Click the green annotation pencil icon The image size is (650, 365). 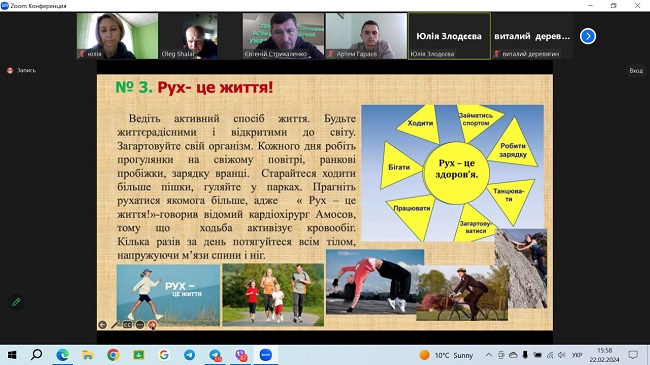pos(16,302)
